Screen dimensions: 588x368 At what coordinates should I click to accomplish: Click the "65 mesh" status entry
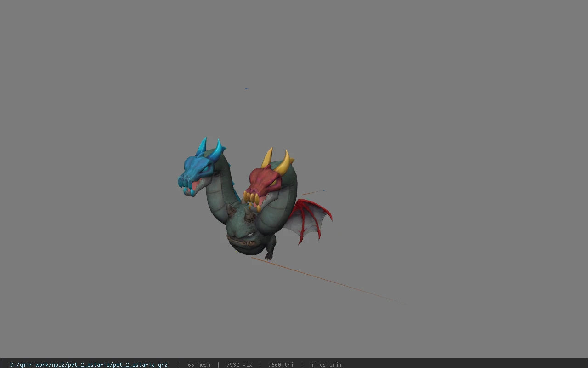199,365
